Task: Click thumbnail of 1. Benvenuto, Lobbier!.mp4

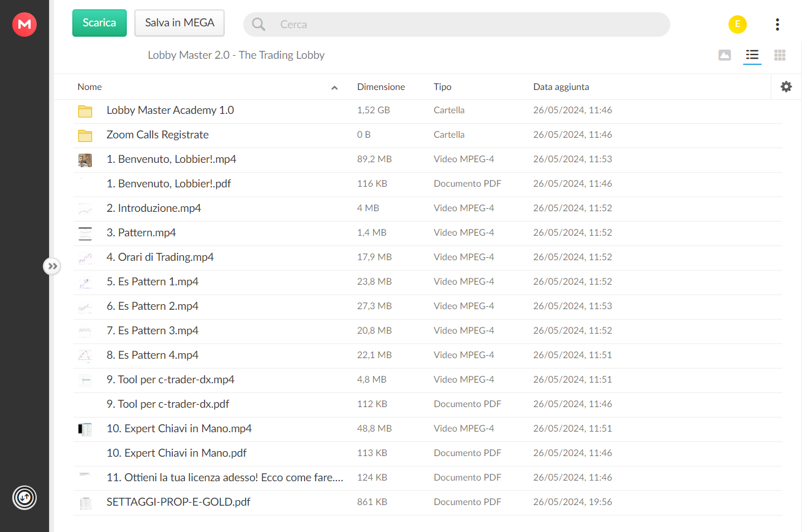Action: 85,160
